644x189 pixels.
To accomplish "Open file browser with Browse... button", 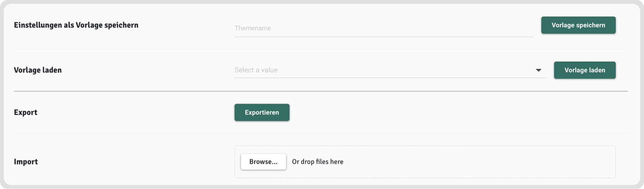I will point(263,162).
